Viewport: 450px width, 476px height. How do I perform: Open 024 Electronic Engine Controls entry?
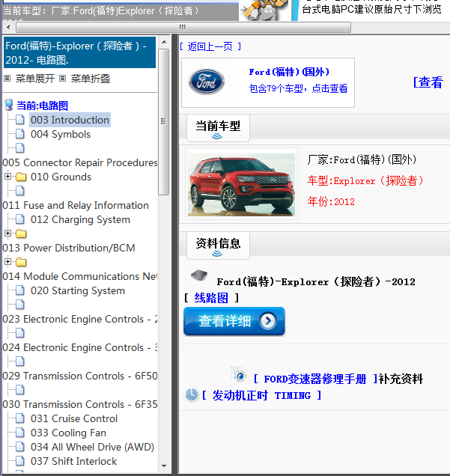click(80, 347)
